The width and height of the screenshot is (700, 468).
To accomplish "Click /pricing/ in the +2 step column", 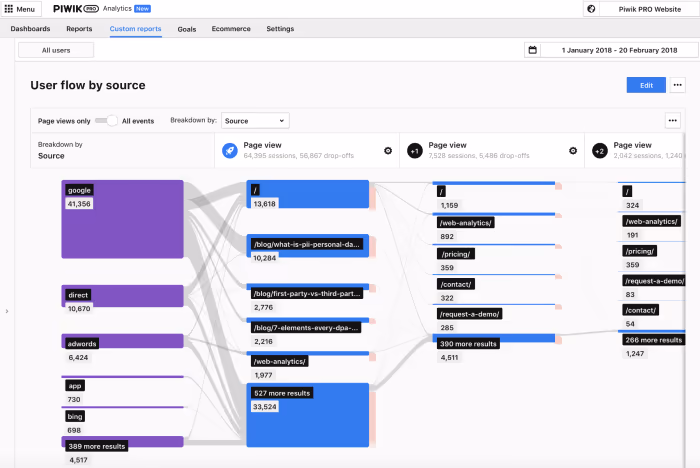I will (639, 251).
